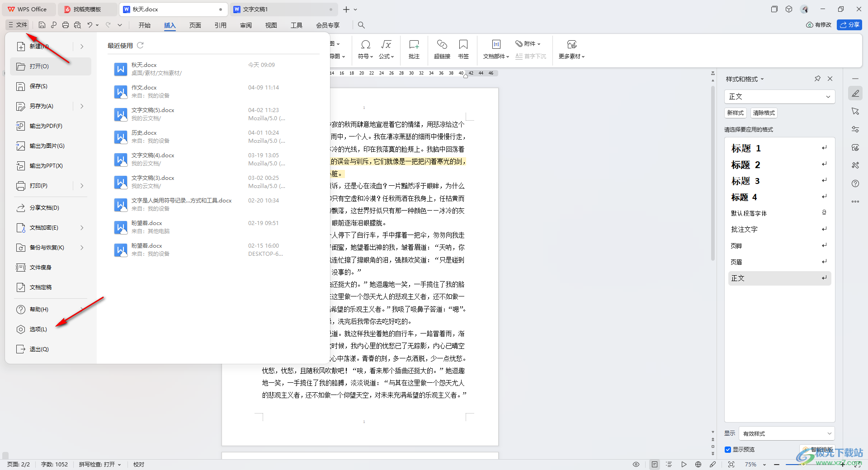Toggle eye protection mode in the status bar
The width and height of the screenshot is (868, 470).
point(636,464)
